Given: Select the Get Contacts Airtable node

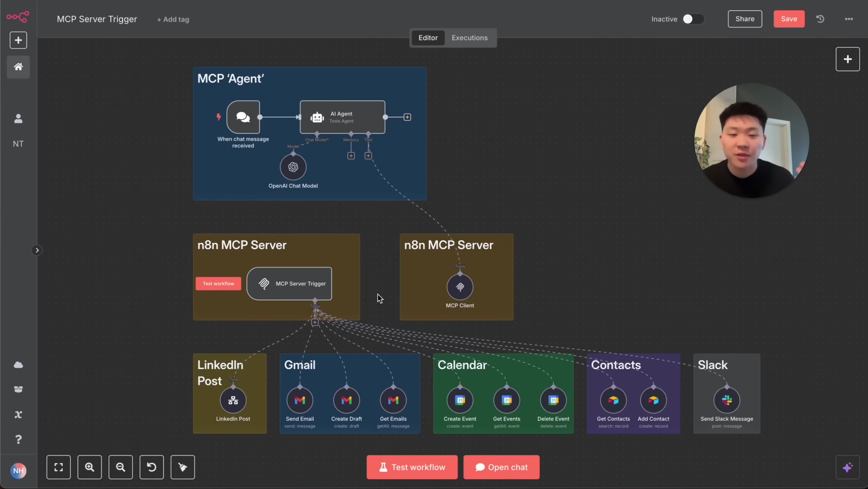Looking at the screenshot, I should [613, 401].
